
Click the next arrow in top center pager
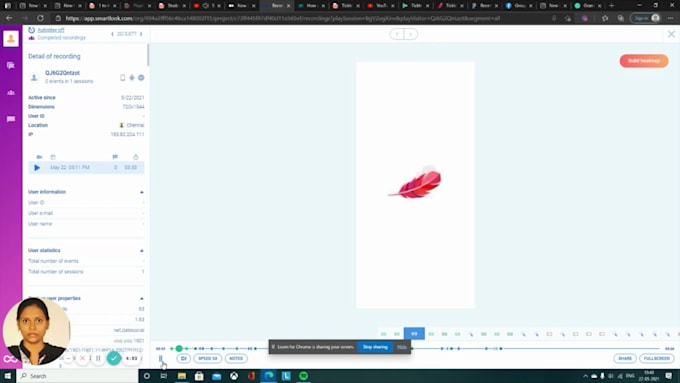(411, 34)
